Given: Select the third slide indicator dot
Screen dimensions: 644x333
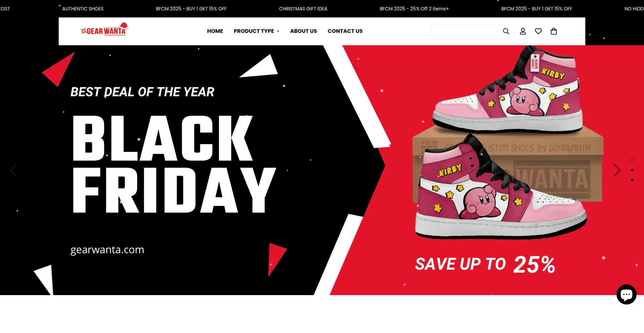Looking at the screenshot, I should [x=632, y=180].
